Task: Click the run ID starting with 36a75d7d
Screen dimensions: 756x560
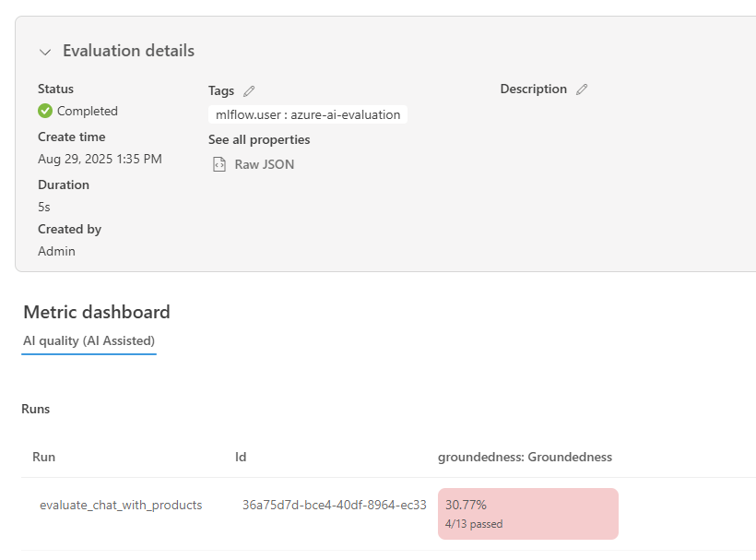Action: (x=334, y=505)
